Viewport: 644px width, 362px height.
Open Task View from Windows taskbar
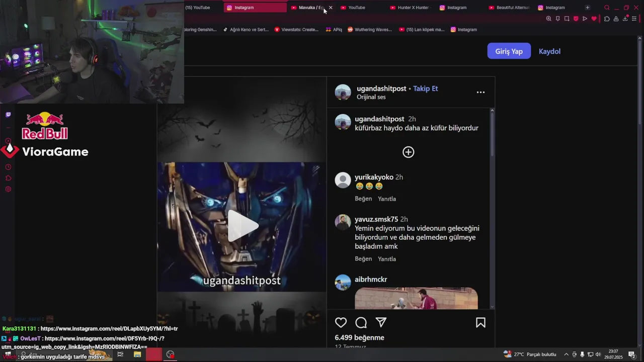click(x=120, y=354)
